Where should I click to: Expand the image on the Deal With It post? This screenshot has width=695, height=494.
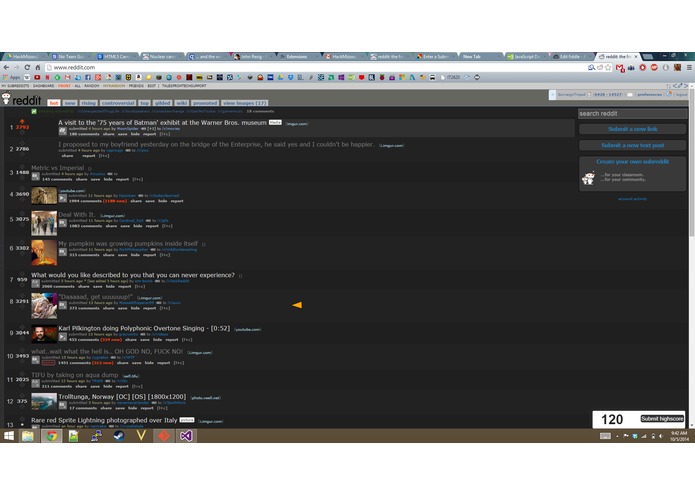[63, 223]
